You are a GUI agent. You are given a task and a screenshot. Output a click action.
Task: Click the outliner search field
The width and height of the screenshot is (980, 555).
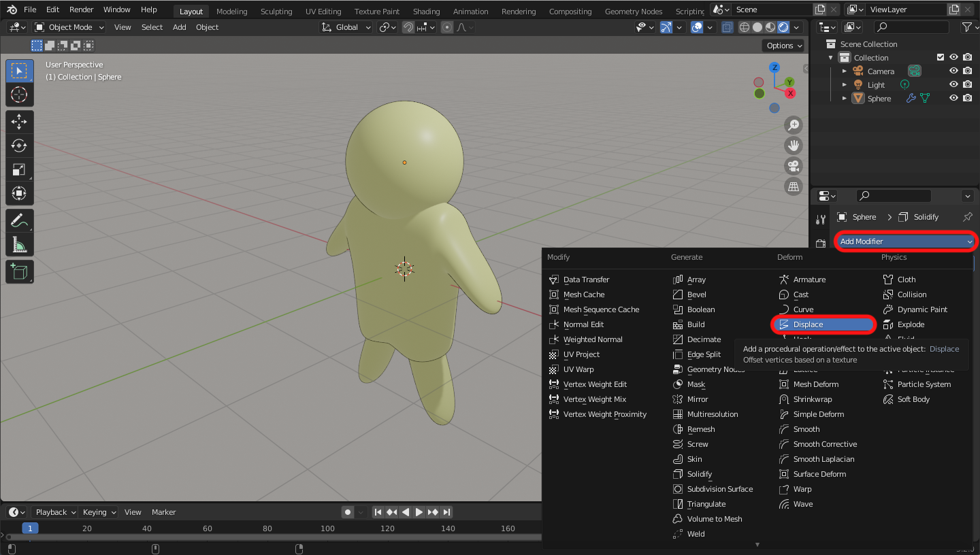(x=911, y=27)
